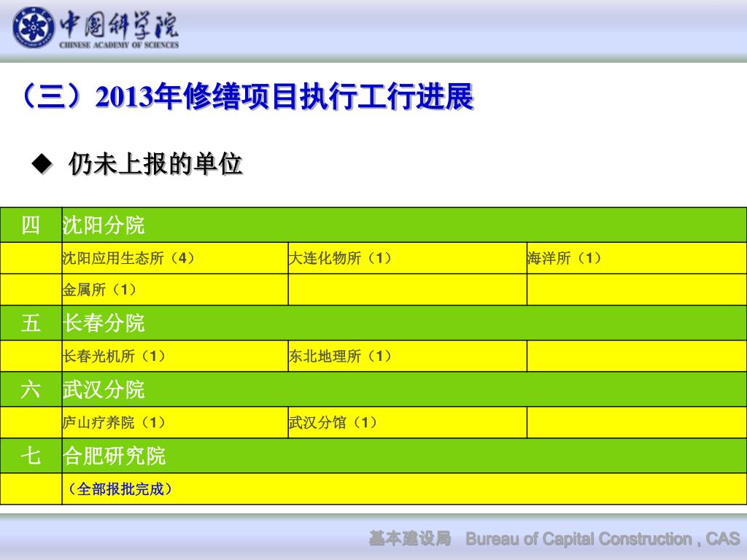Viewport: 747px width, 560px height.
Task: Click the row number '七'
Action: [31, 456]
